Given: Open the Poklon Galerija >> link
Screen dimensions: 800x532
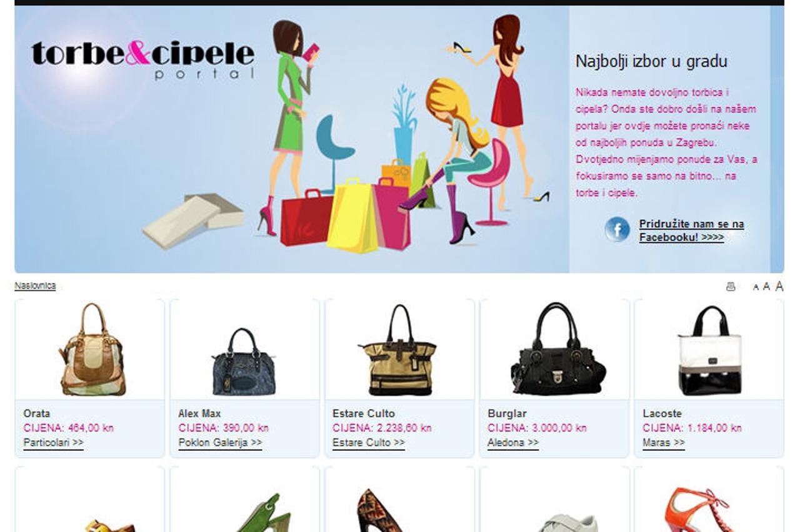Looking at the screenshot, I should 220,443.
